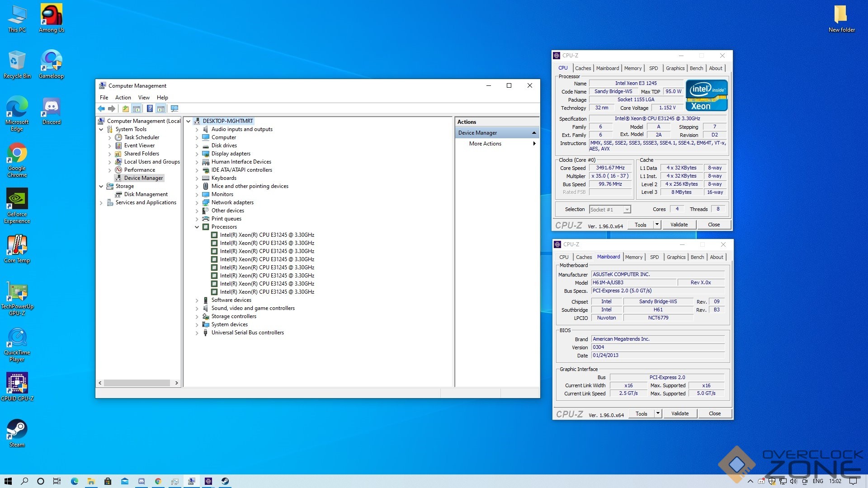This screenshot has width=868, height=488.
Task: Click Scan for hardware changes icon
Action: coord(175,108)
